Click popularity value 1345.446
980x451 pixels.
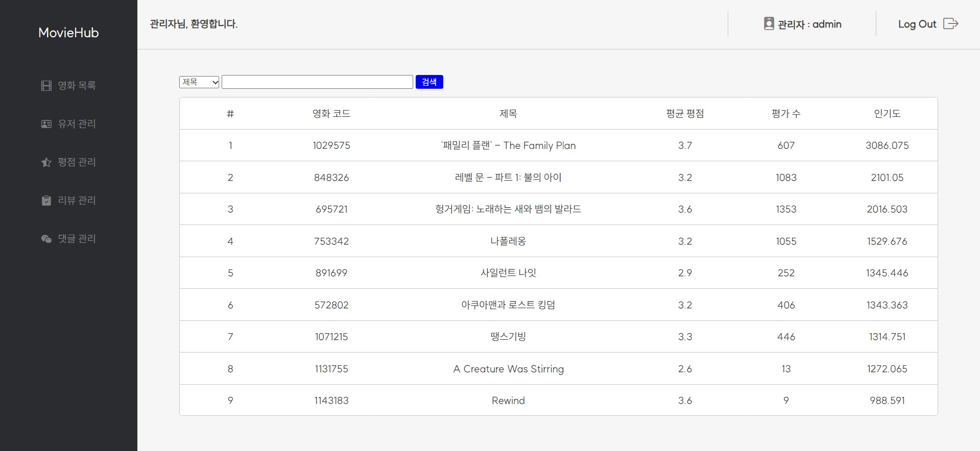[x=887, y=273]
